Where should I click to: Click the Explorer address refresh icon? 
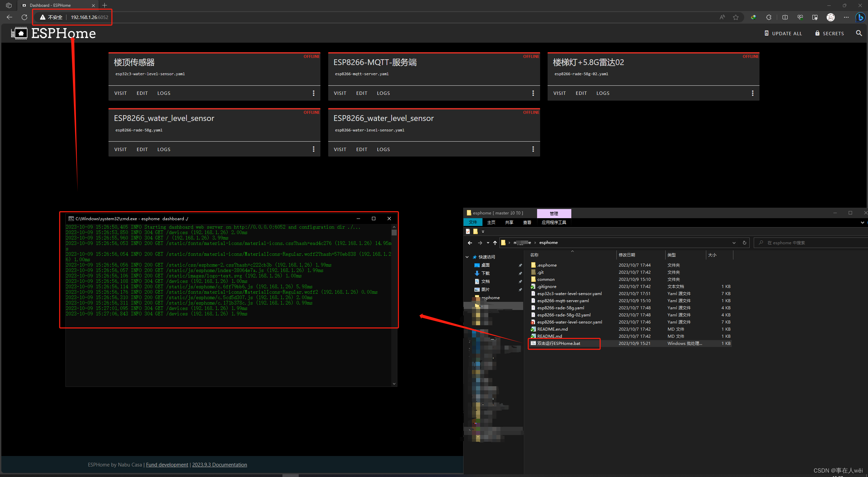744,243
